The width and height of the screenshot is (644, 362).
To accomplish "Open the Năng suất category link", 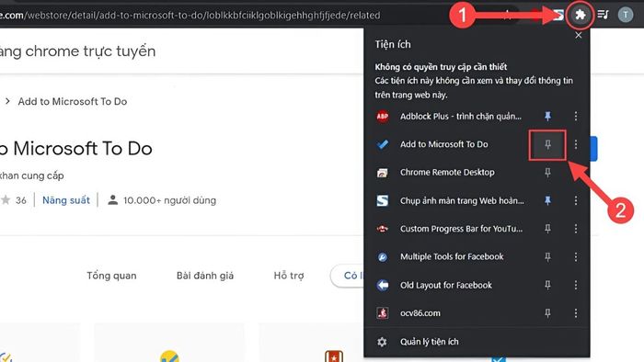I will click(65, 200).
